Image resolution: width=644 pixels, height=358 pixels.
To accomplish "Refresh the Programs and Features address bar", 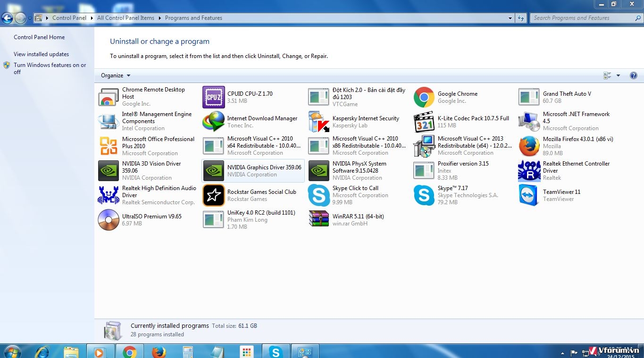I will (521, 18).
